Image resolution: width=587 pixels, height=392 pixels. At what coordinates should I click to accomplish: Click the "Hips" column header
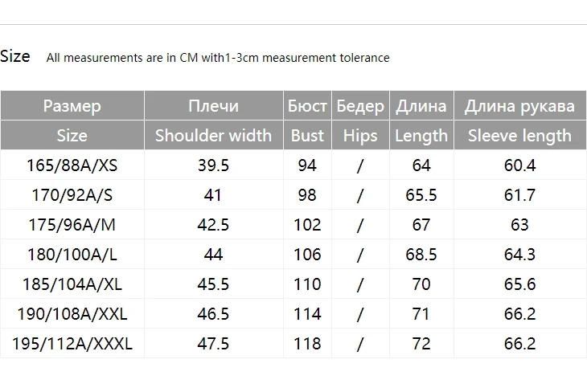359,136
